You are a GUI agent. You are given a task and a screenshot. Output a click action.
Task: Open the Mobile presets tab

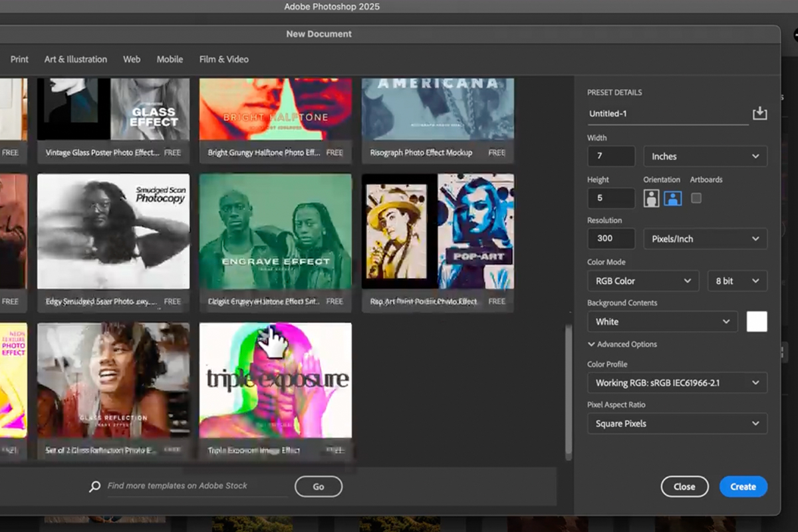click(x=170, y=59)
